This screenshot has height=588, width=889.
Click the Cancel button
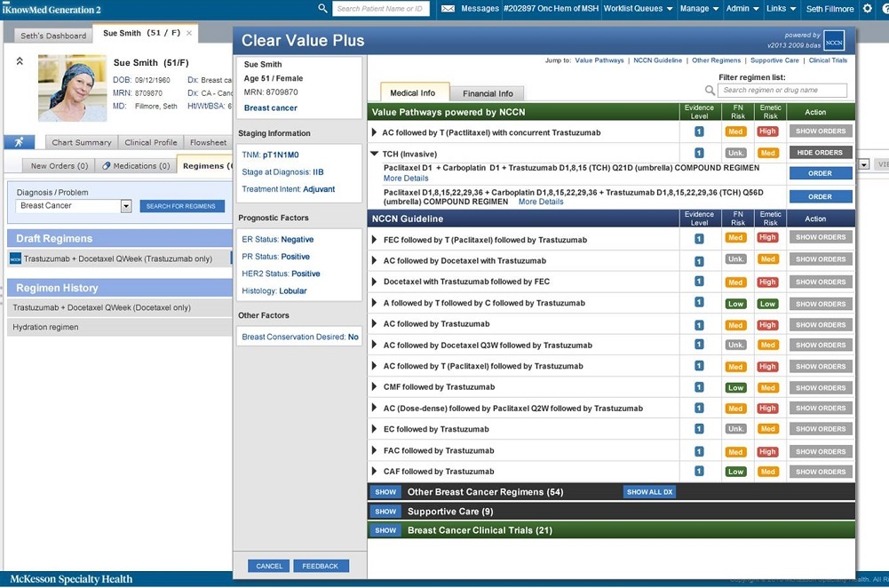(269, 566)
